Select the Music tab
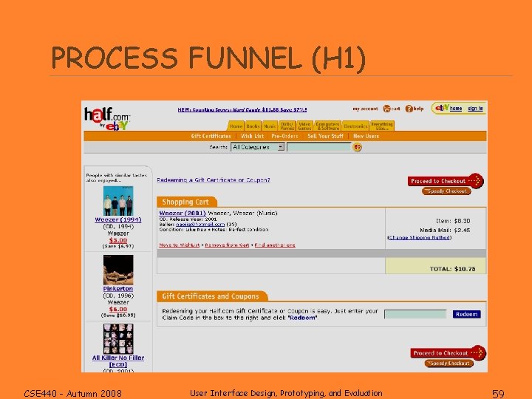This screenshot has height=399, width=532. (270, 126)
